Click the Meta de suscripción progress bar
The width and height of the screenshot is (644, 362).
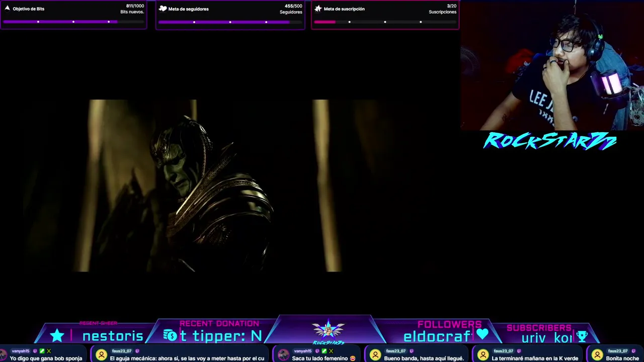385,22
